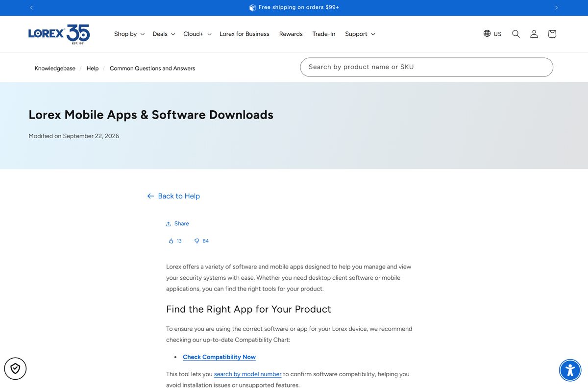Click the globe region icon
Image resolution: width=588 pixels, height=388 pixels.
click(x=487, y=33)
